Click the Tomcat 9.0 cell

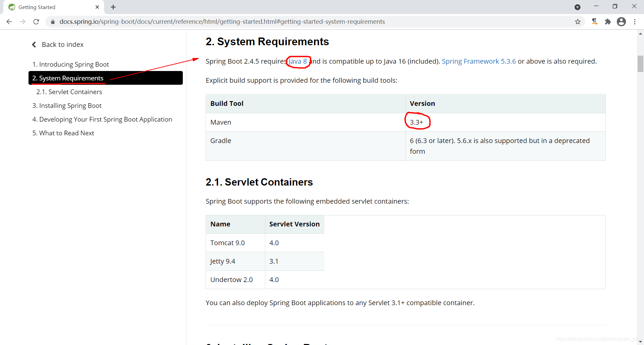(x=235, y=243)
